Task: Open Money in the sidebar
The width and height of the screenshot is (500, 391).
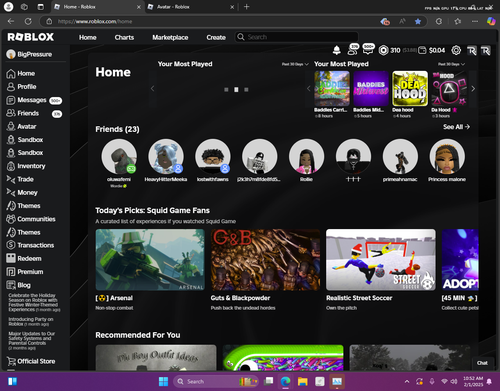Action: click(22, 193)
